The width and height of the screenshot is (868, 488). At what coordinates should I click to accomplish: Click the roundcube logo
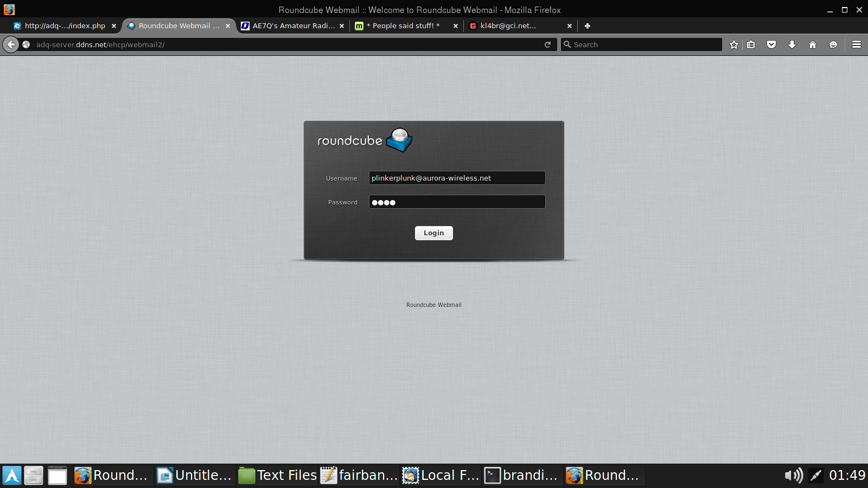365,140
